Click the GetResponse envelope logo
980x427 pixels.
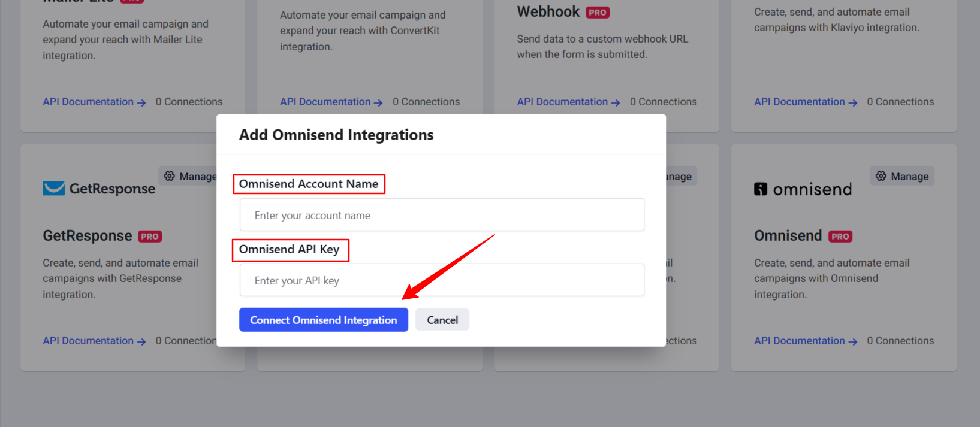click(x=53, y=189)
